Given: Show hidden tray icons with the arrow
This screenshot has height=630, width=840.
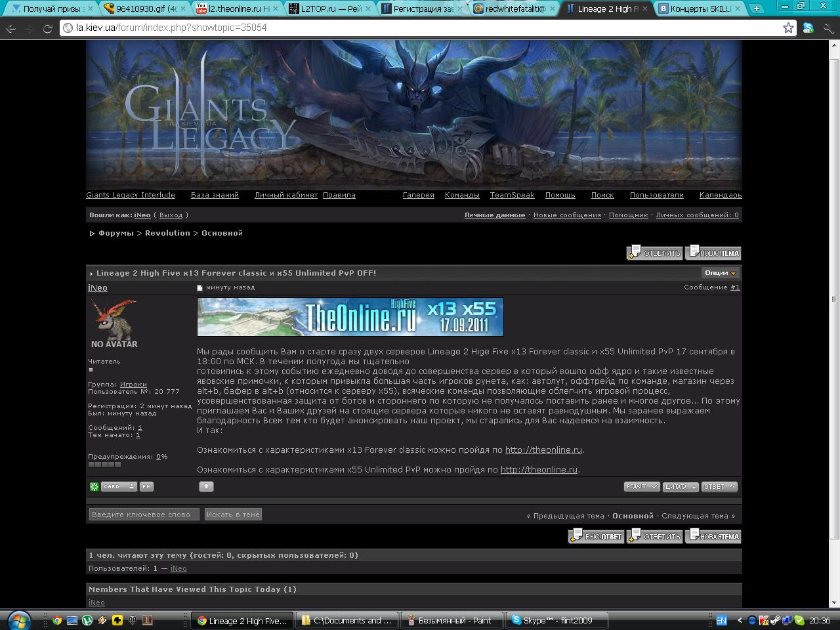Looking at the screenshot, I should [x=740, y=620].
